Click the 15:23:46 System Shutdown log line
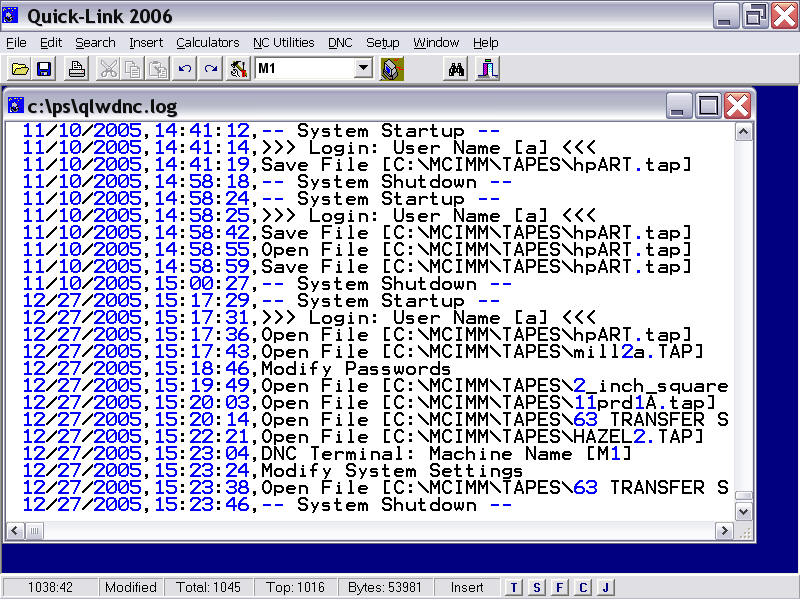 [267, 505]
